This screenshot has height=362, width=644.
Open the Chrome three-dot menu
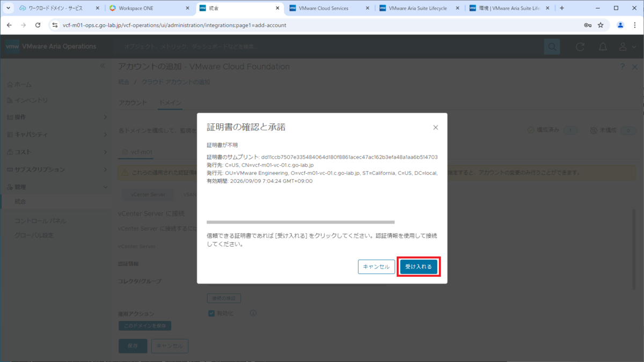click(635, 25)
